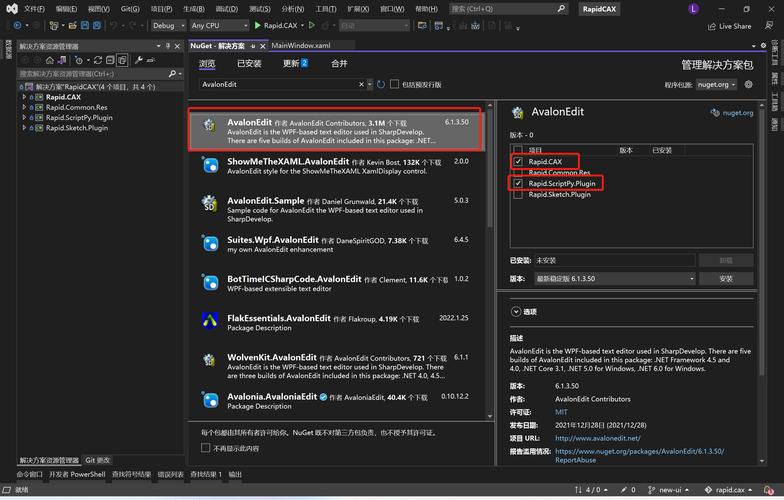Check the Rapid.Common.Res project checkbox
This screenshot has width=784, height=500.
[518, 172]
